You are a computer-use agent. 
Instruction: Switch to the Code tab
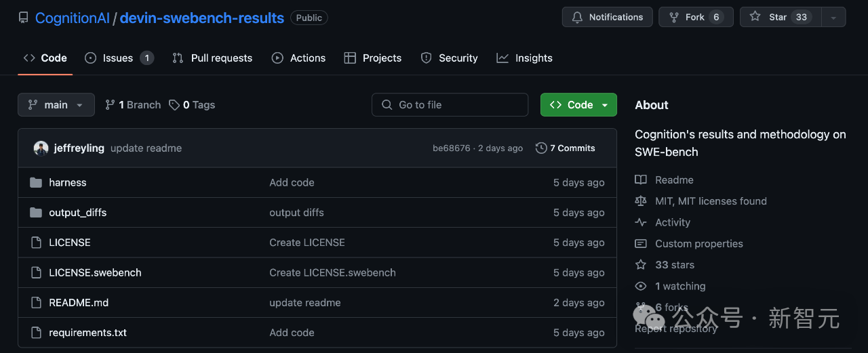tap(45, 58)
